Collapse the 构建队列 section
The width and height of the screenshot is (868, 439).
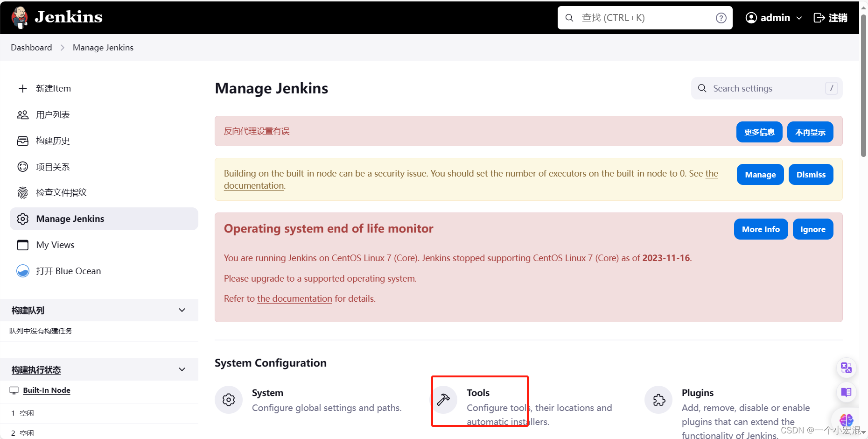click(182, 310)
